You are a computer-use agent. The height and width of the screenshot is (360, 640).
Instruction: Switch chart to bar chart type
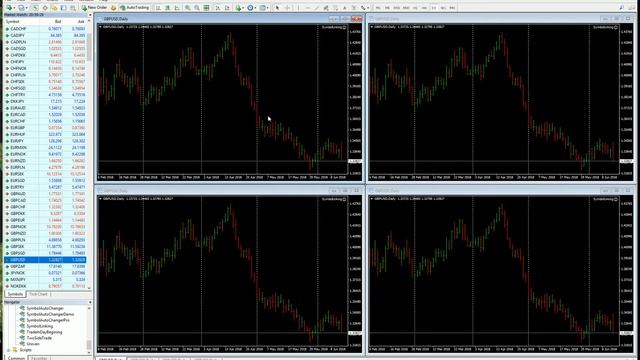tap(158, 8)
